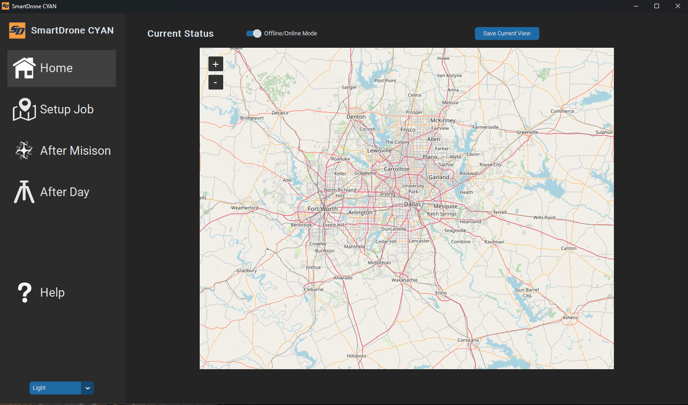Click the house icon beside Home

pos(24,68)
